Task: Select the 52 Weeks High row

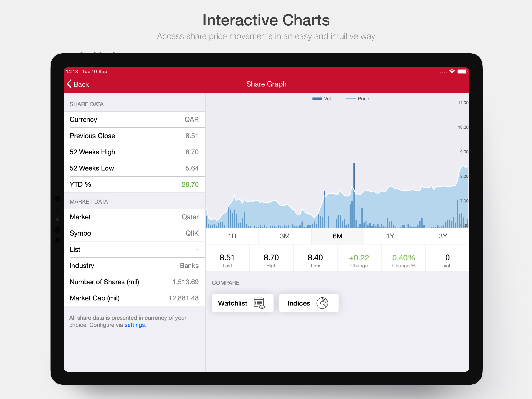Action: pos(134,152)
